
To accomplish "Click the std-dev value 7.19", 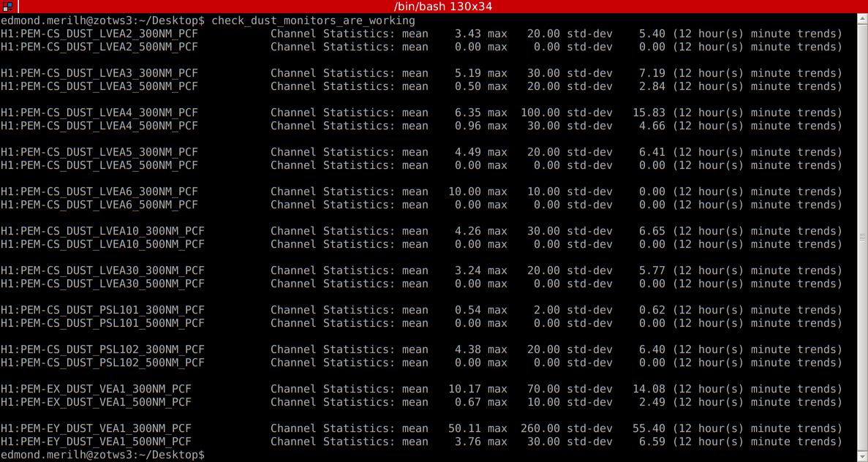I will coord(652,73).
